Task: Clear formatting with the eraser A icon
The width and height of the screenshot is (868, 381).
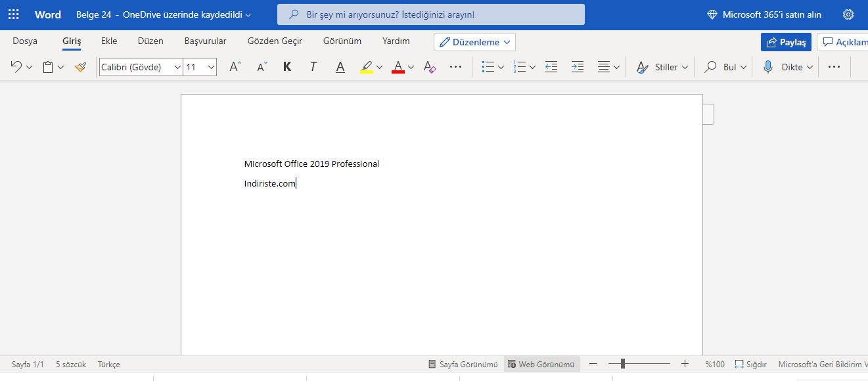Action: [430, 67]
